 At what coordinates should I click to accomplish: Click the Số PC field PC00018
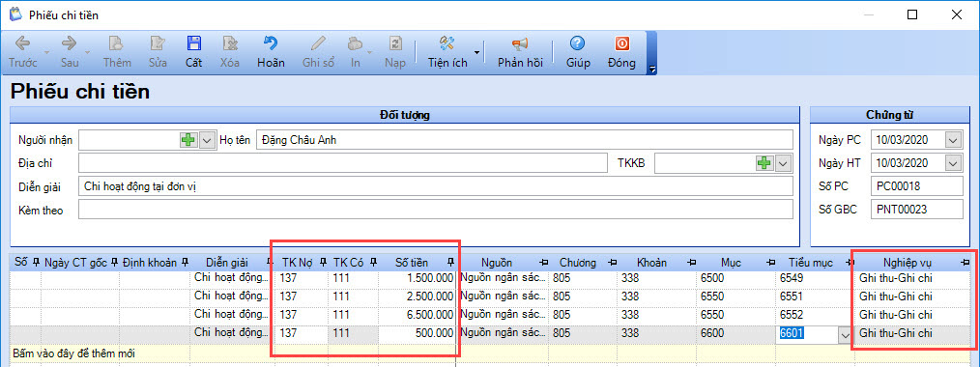coord(917,186)
